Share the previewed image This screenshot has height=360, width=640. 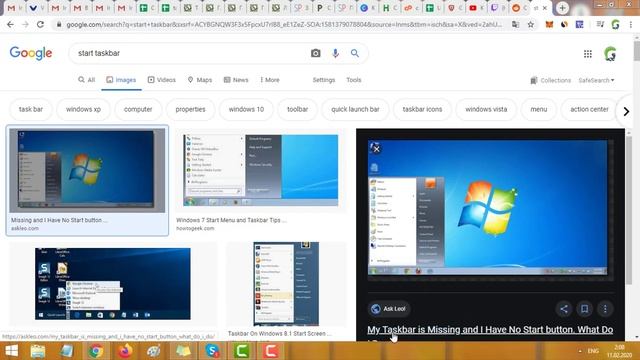pyautogui.click(x=564, y=309)
